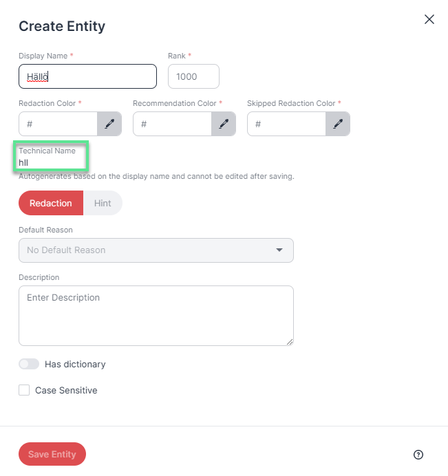Click the Technical Name value hll
Image resolution: width=448 pixels, height=476 pixels.
(23, 163)
